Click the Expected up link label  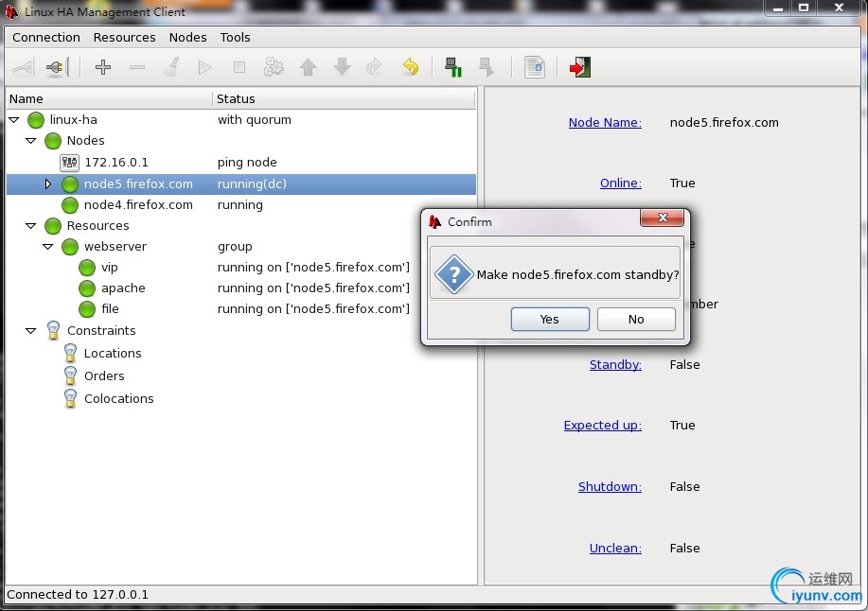[x=603, y=426]
